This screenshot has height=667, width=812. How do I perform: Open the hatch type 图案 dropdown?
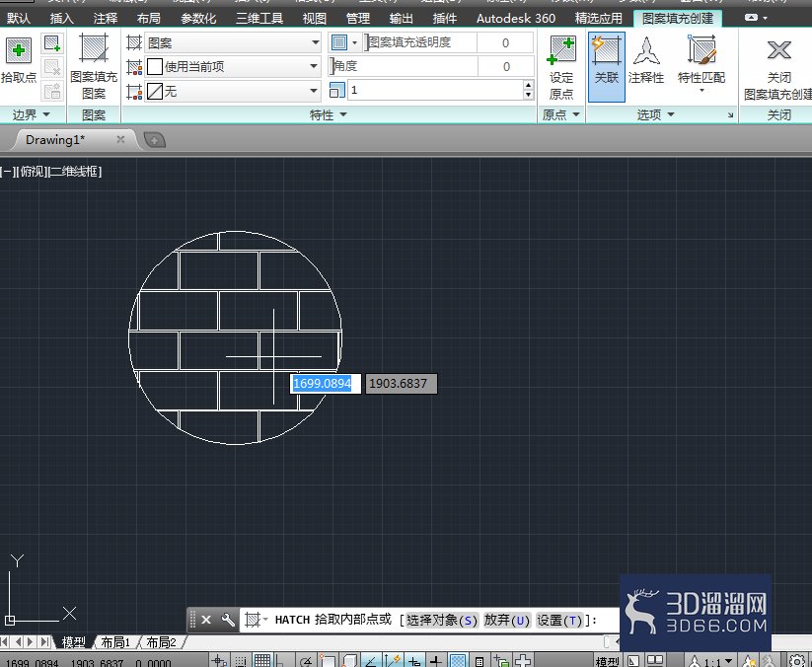tap(233, 42)
